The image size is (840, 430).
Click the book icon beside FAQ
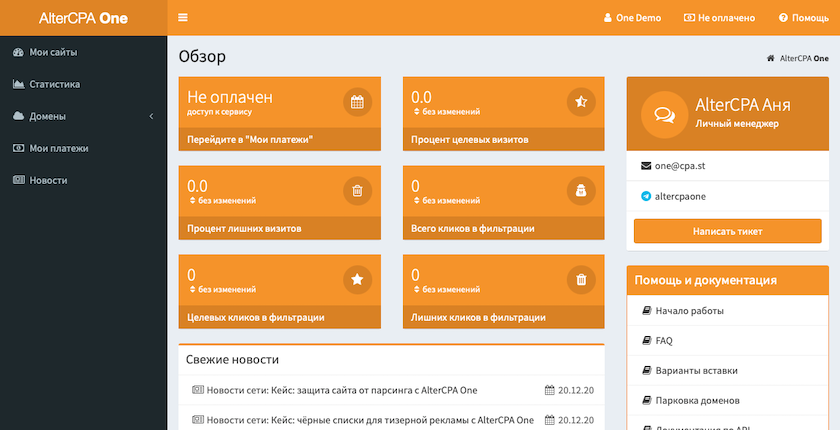tap(646, 341)
